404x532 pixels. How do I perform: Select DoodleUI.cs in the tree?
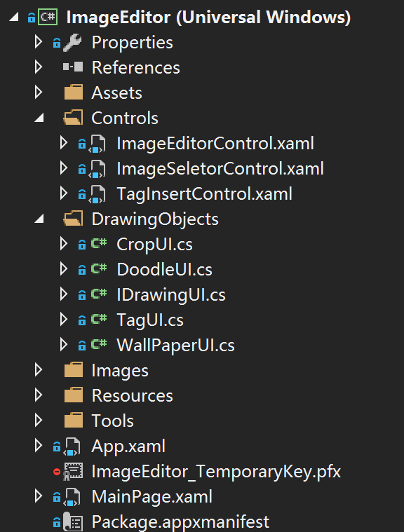click(164, 270)
